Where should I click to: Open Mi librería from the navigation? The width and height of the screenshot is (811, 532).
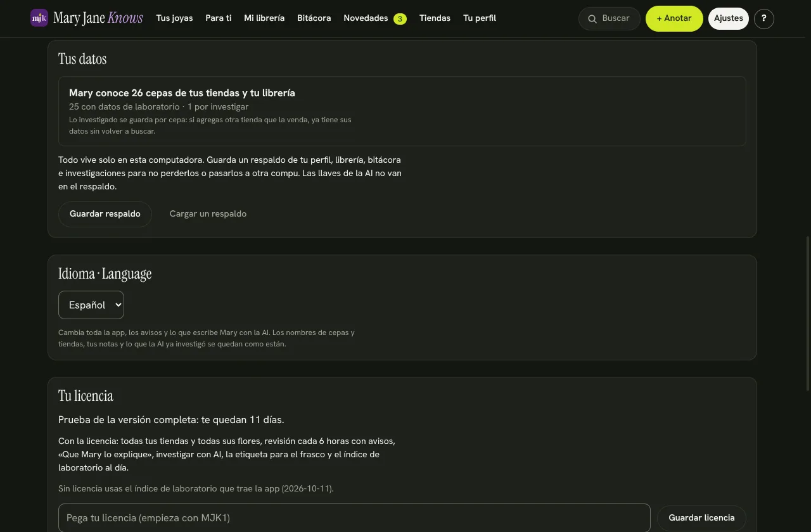[x=264, y=18]
